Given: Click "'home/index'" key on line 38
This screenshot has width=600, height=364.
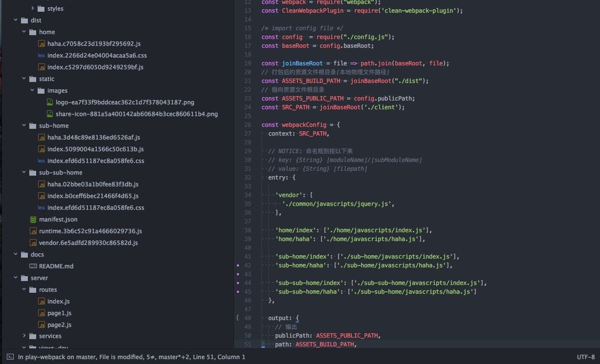Looking at the screenshot, I should pyautogui.click(x=297, y=230).
